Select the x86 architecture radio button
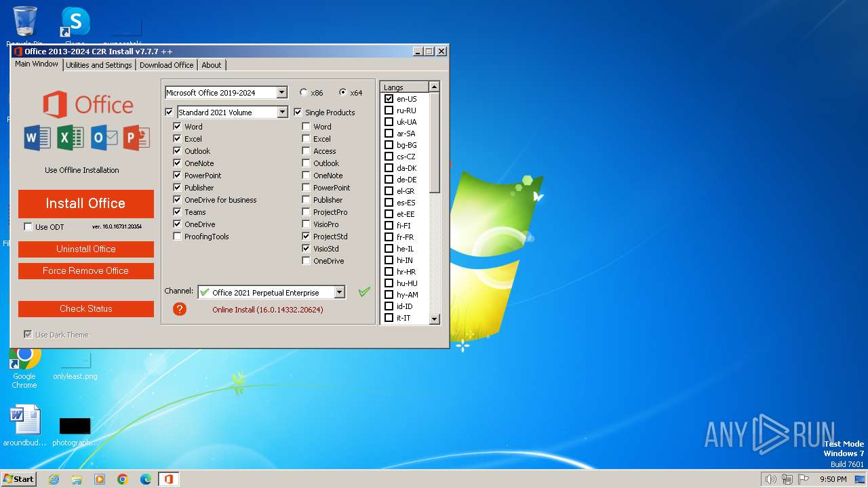 303,92
